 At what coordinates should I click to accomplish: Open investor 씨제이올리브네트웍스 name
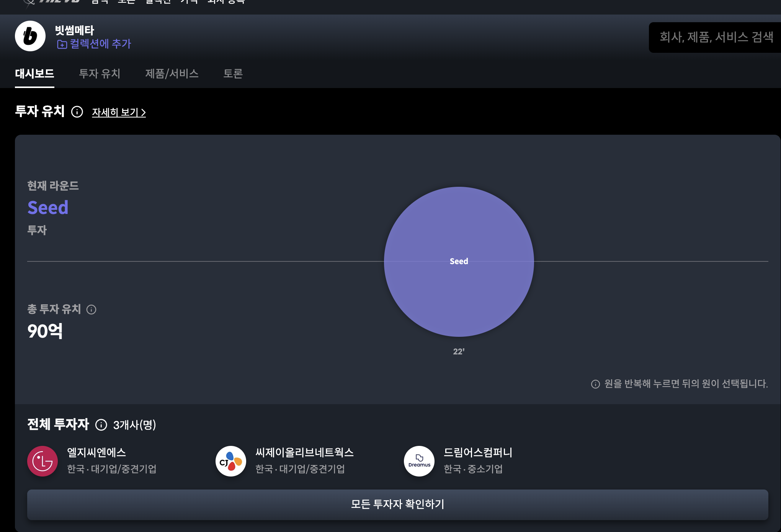click(304, 452)
